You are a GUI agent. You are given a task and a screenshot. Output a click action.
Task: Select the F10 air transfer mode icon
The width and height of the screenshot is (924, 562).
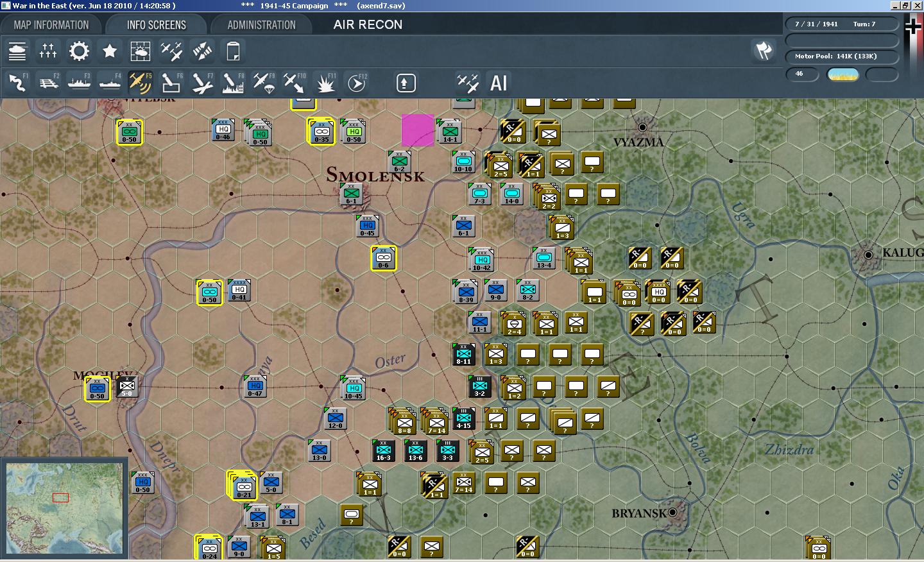pos(295,83)
